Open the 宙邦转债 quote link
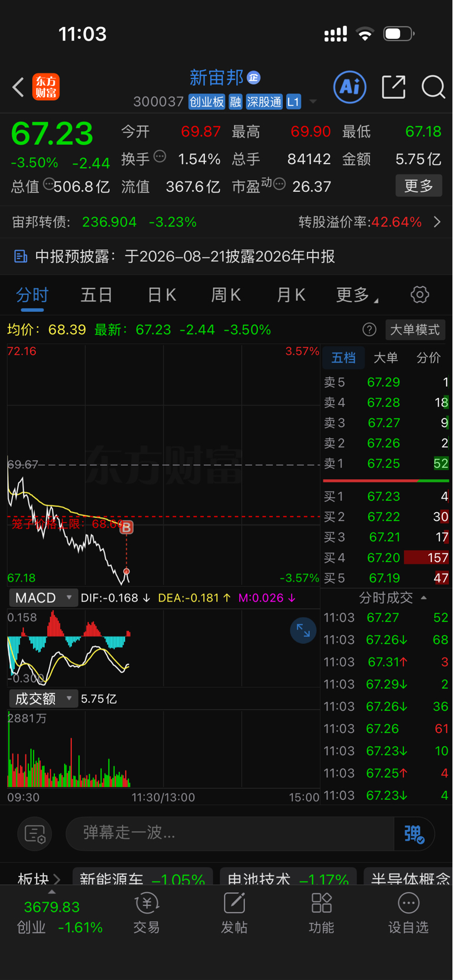Screen dimensions: 453x980 (x=104, y=222)
